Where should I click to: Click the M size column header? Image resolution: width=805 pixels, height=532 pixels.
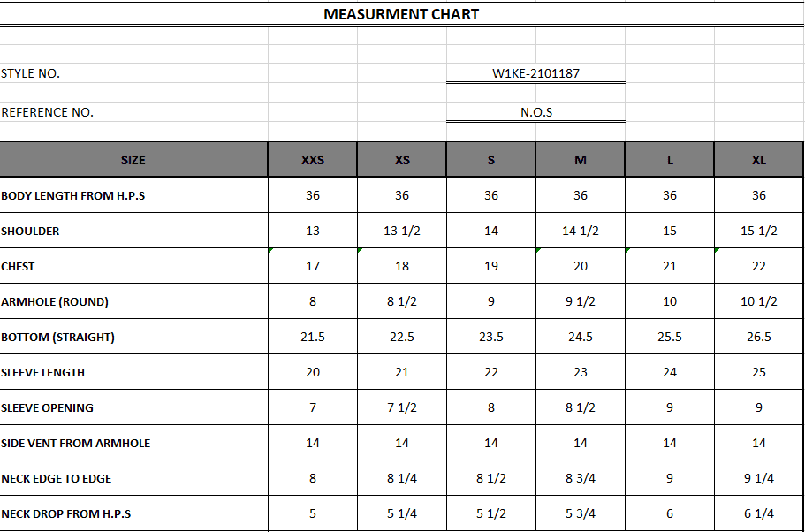coord(580,160)
